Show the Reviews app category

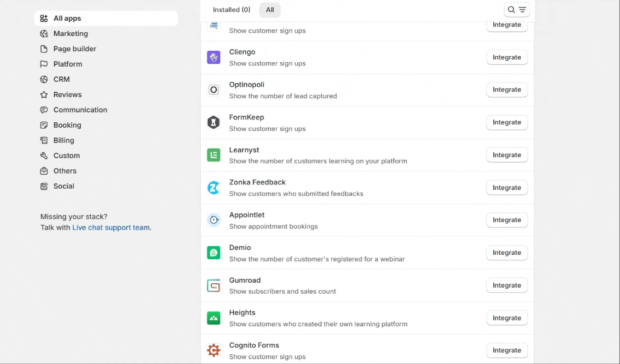click(67, 95)
